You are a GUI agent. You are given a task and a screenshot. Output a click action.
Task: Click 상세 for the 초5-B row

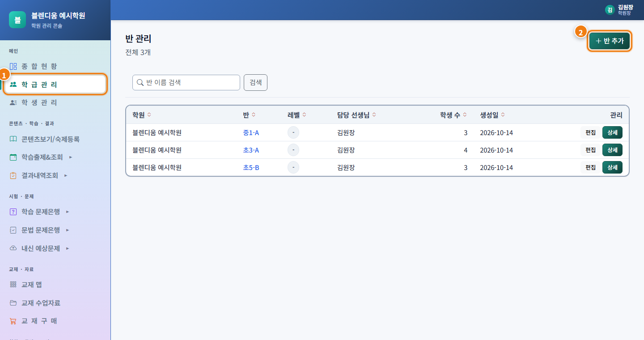coord(612,168)
